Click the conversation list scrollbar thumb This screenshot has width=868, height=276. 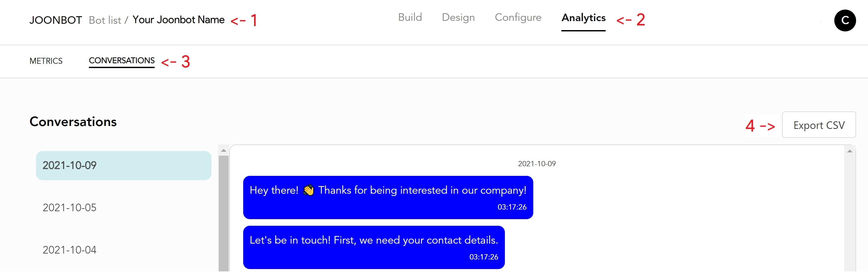click(x=223, y=213)
